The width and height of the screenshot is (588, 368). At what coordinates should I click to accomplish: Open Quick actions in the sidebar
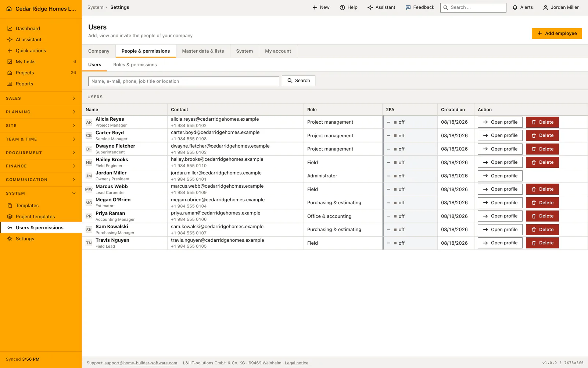(x=41, y=50)
